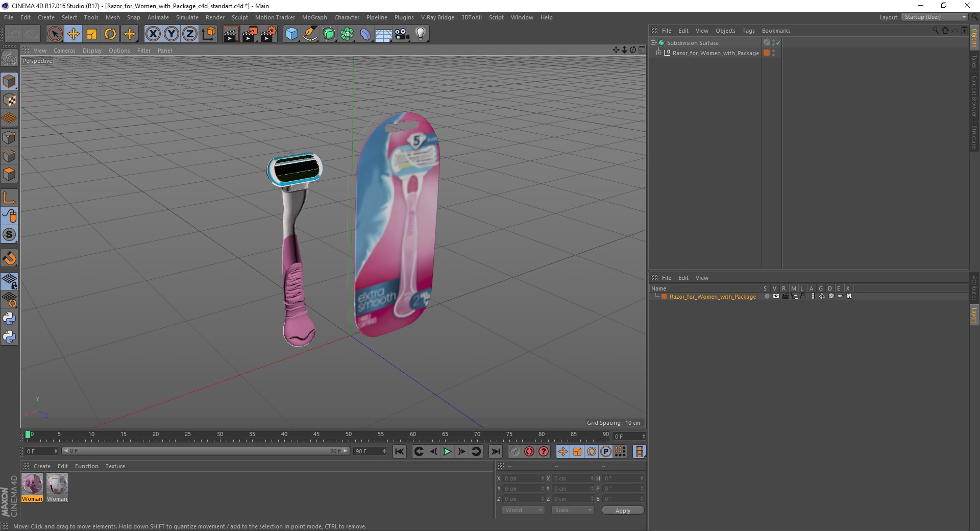The image size is (980, 531).
Task: Select the Live Selection arrow tool
Action: point(55,34)
